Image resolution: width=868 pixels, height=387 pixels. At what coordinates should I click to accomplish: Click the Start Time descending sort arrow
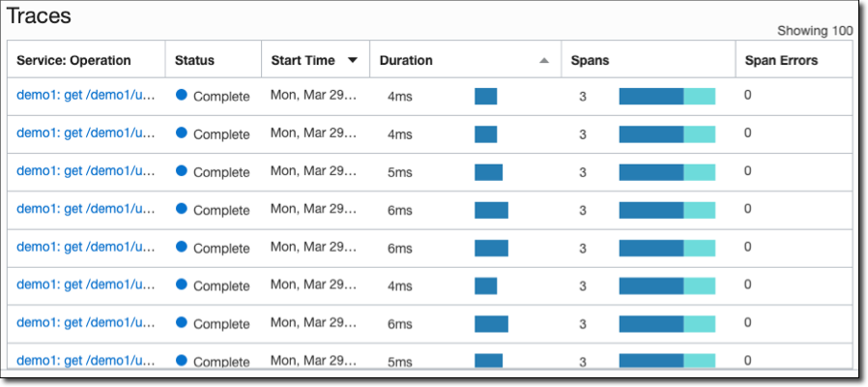click(x=352, y=60)
